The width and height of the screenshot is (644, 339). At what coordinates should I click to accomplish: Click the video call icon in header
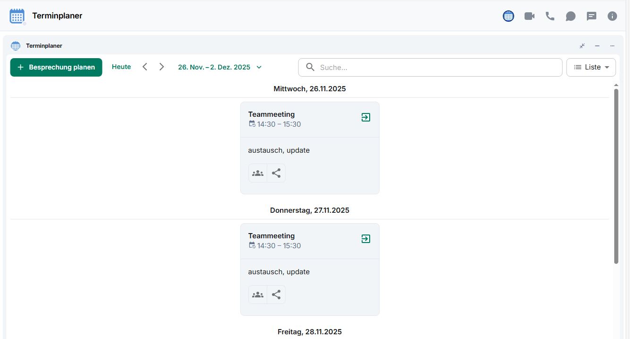click(529, 16)
